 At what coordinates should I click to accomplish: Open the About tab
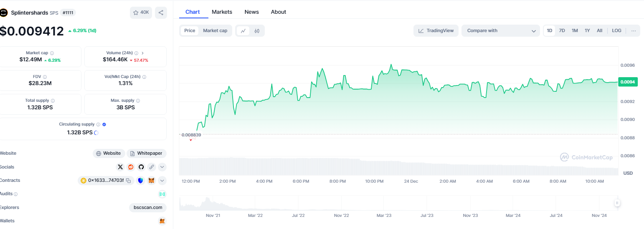[279, 12]
